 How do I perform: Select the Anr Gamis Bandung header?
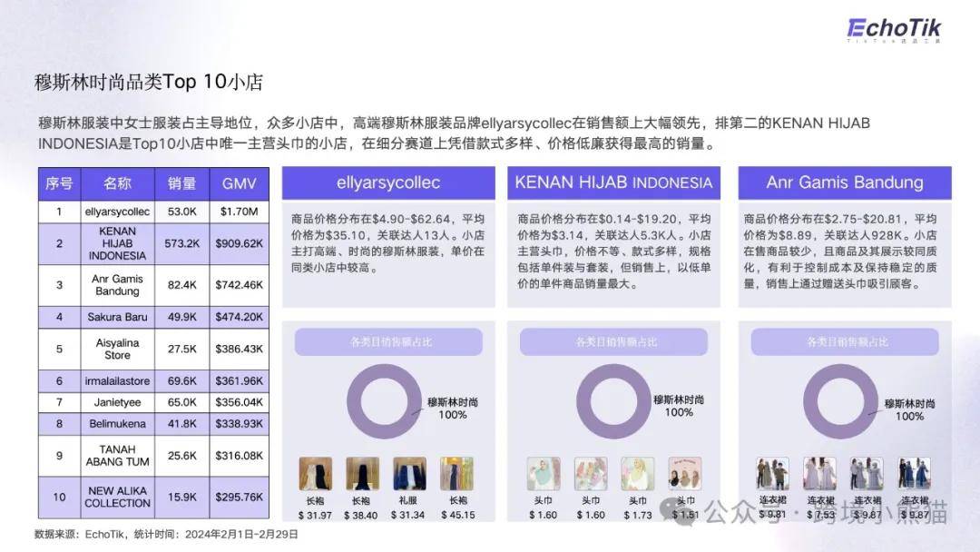pos(844,182)
